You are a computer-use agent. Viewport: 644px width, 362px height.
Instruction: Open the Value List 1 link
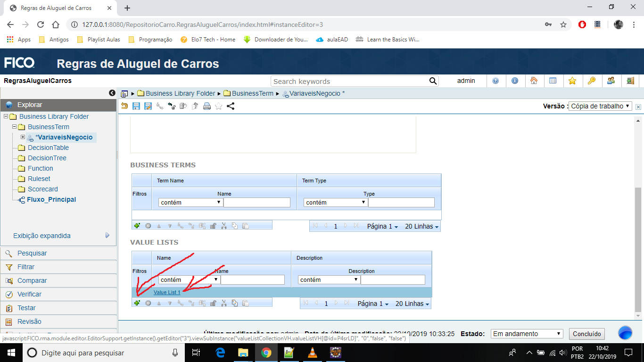(167, 292)
